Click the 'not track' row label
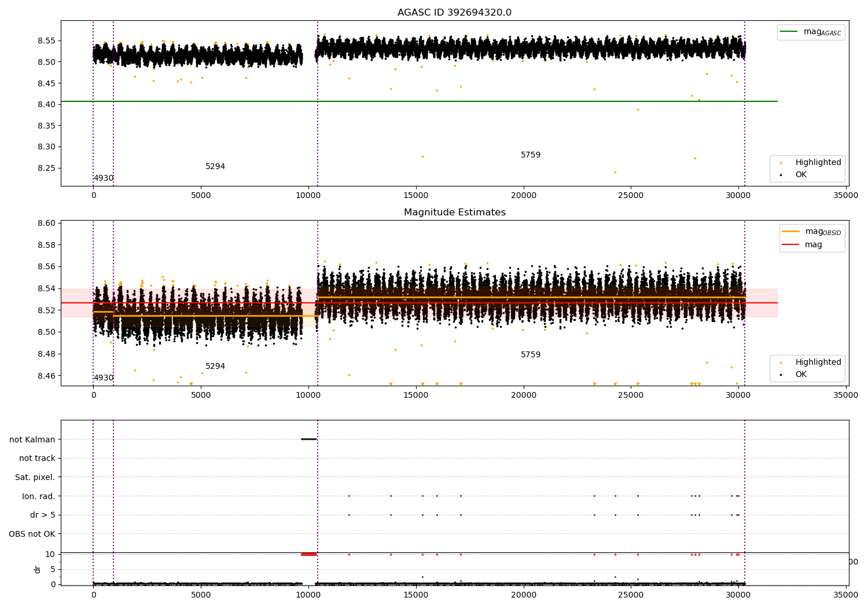Viewport: 868px width, 608px height. pyautogui.click(x=37, y=459)
